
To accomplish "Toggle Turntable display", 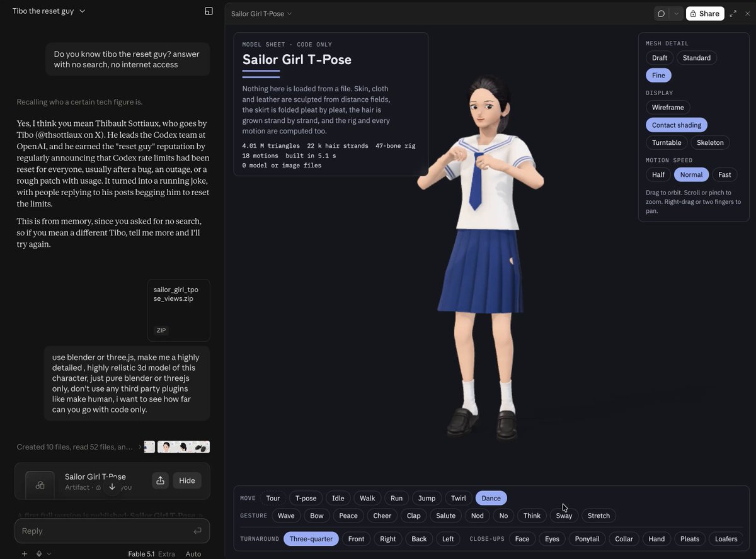I will tap(667, 143).
